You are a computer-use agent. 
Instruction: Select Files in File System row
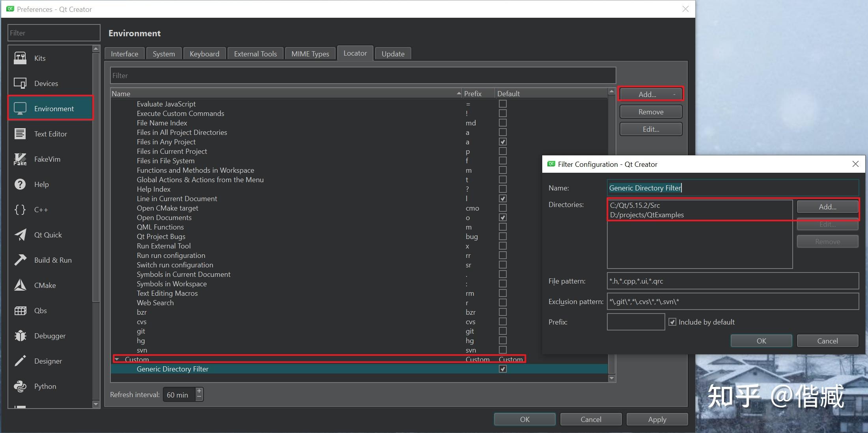[359, 161]
